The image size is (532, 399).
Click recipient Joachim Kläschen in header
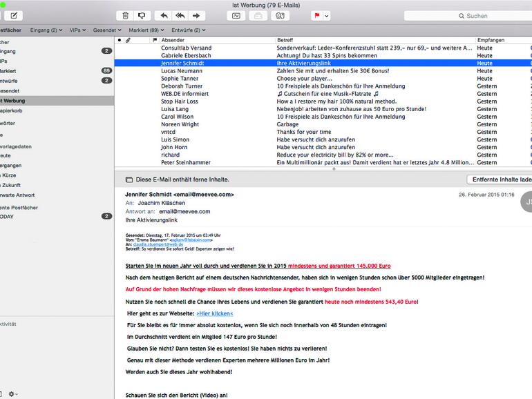(162, 203)
